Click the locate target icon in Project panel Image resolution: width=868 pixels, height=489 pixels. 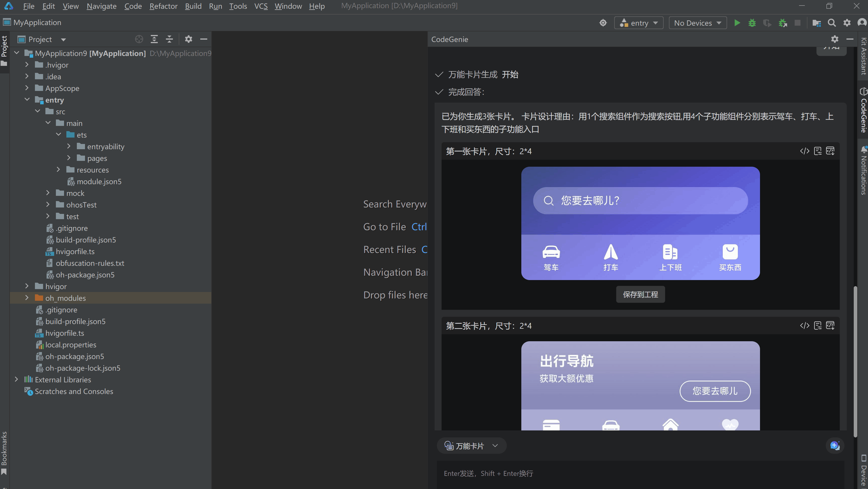tap(139, 39)
